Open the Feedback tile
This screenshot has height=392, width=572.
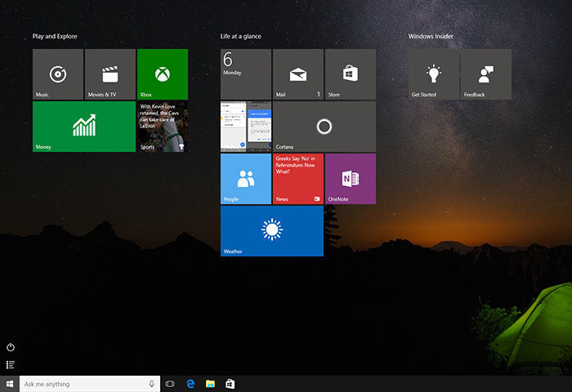click(486, 74)
